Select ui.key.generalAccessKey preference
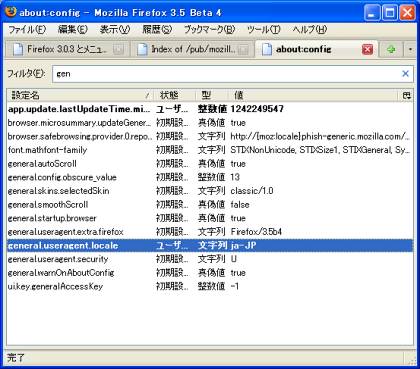420x369 pixels. click(x=210, y=286)
